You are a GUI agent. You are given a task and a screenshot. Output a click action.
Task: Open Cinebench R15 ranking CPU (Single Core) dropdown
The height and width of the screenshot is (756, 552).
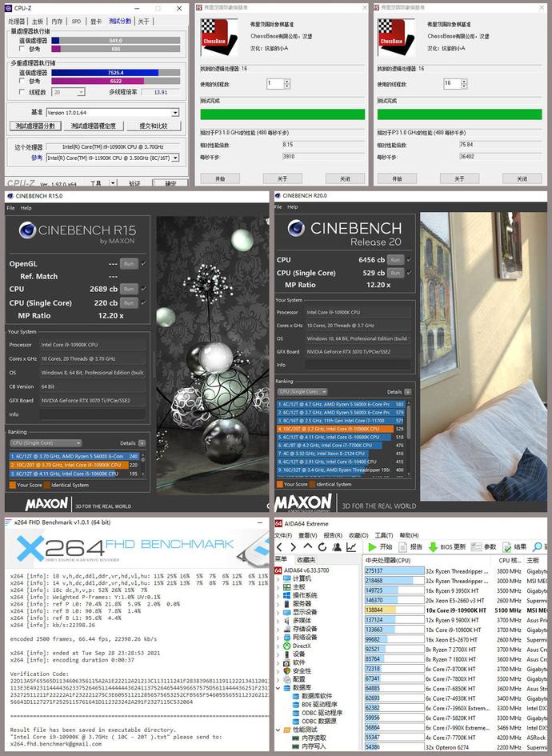pyautogui.click(x=46, y=442)
